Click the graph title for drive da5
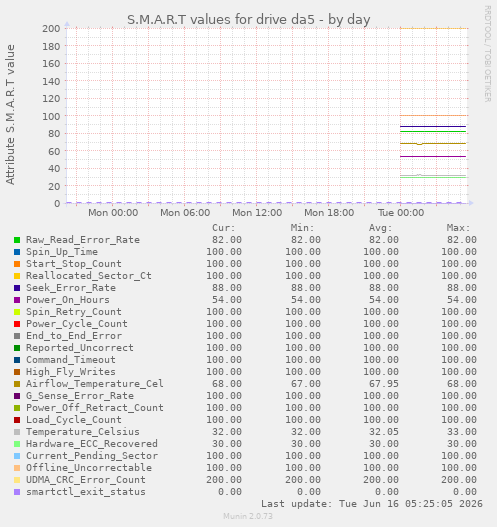The width and height of the screenshot is (497, 527). (x=249, y=19)
